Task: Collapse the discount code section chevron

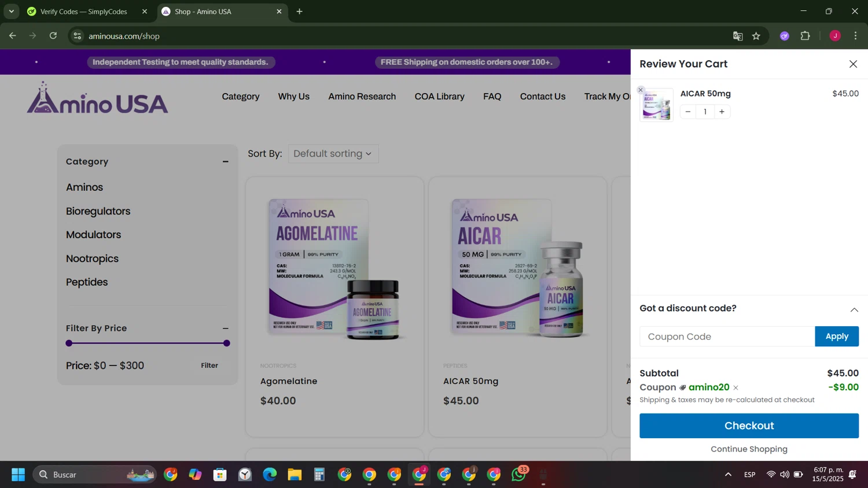Action: (x=854, y=310)
